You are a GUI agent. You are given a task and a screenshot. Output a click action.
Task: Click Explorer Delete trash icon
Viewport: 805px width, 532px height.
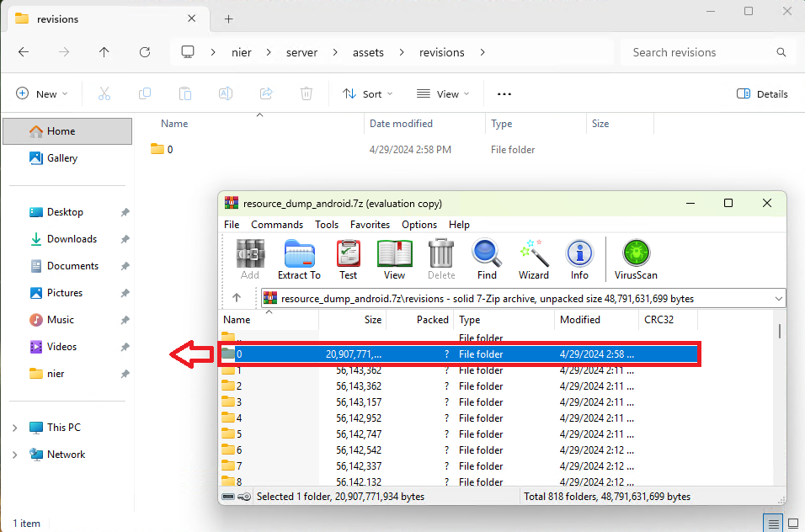306,93
